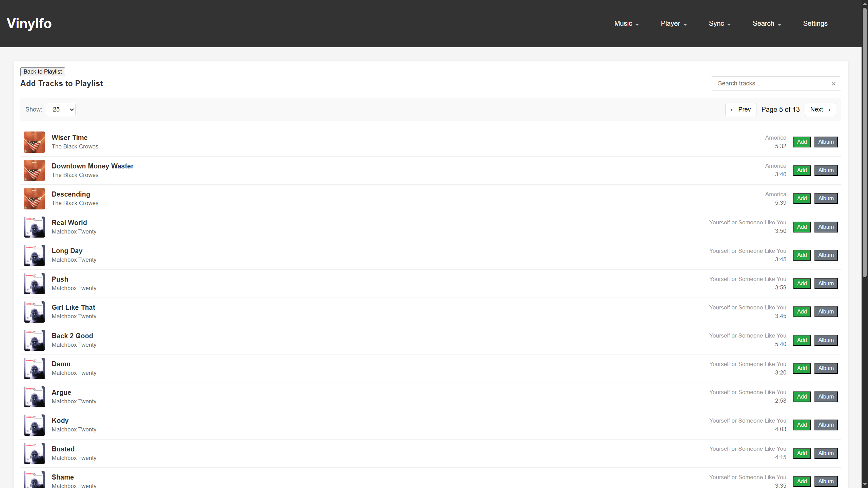The height and width of the screenshot is (488, 868).
Task: Click the Push track cover image
Action: click(x=34, y=284)
